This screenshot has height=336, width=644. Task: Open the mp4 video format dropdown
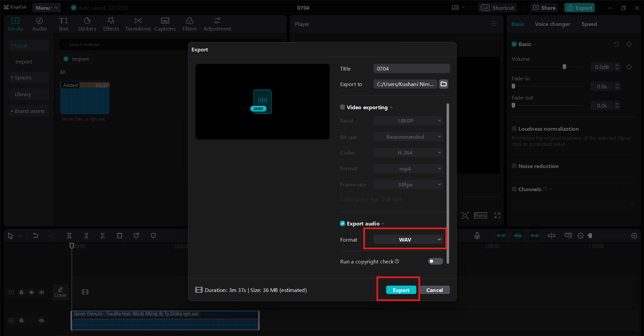pos(409,169)
